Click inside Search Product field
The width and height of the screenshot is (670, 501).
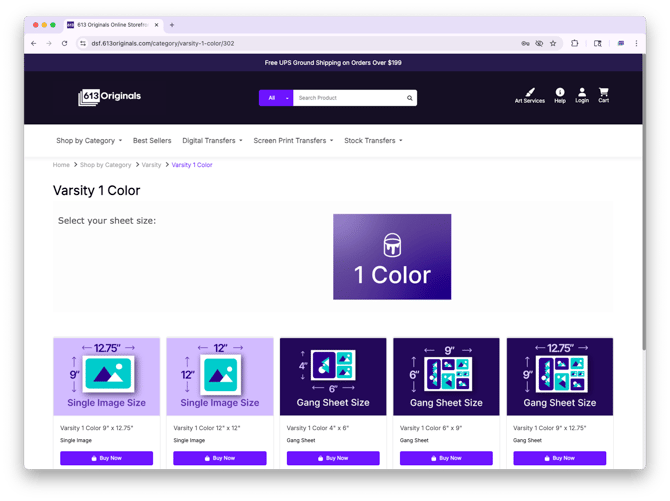coord(350,98)
